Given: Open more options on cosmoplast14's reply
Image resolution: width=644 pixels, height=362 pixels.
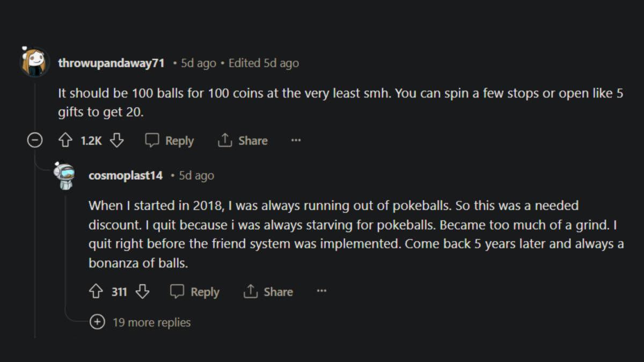Looking at the screenshot, I should (x=321, y=292).
